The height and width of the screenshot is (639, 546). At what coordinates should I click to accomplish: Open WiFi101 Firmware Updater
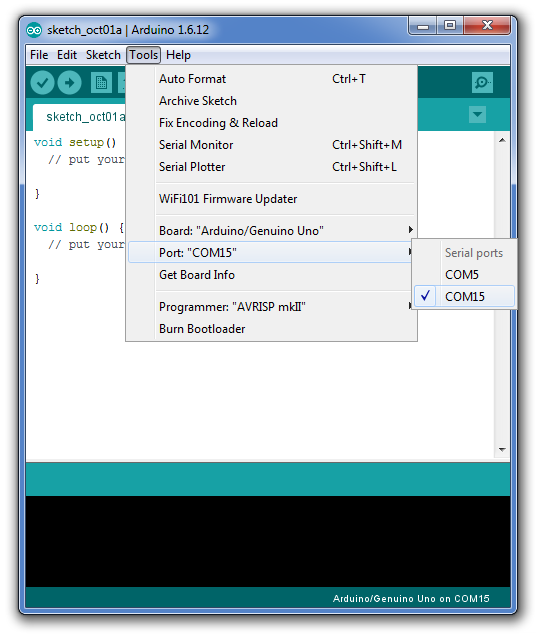click(x=271, y=199)
